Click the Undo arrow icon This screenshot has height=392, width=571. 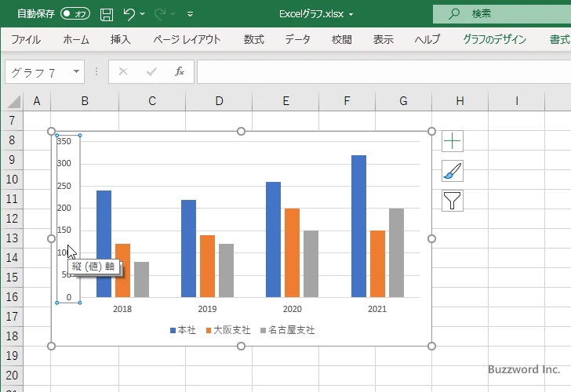[129, 14]
